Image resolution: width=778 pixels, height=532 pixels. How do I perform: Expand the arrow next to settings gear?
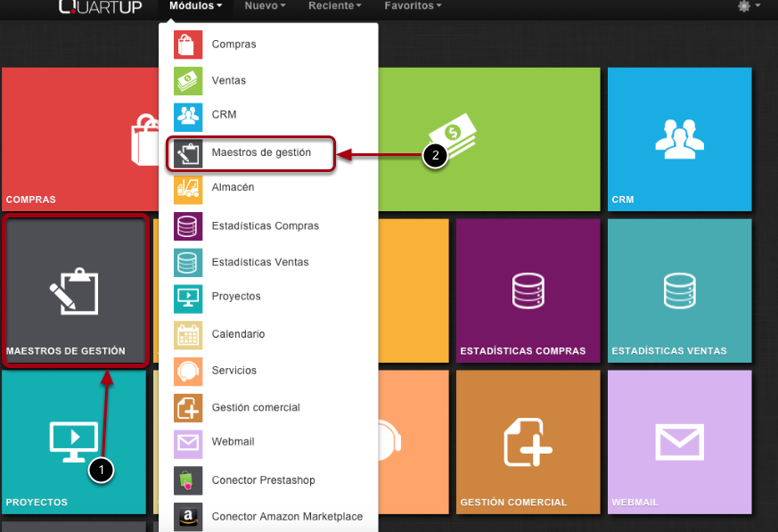point(758,5)
